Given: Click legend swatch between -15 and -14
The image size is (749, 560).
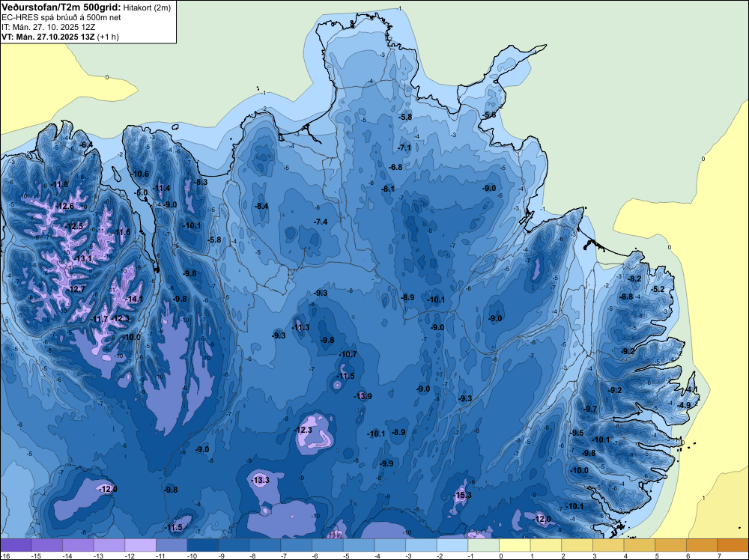Looking at the screenshot, I should 46,545.
